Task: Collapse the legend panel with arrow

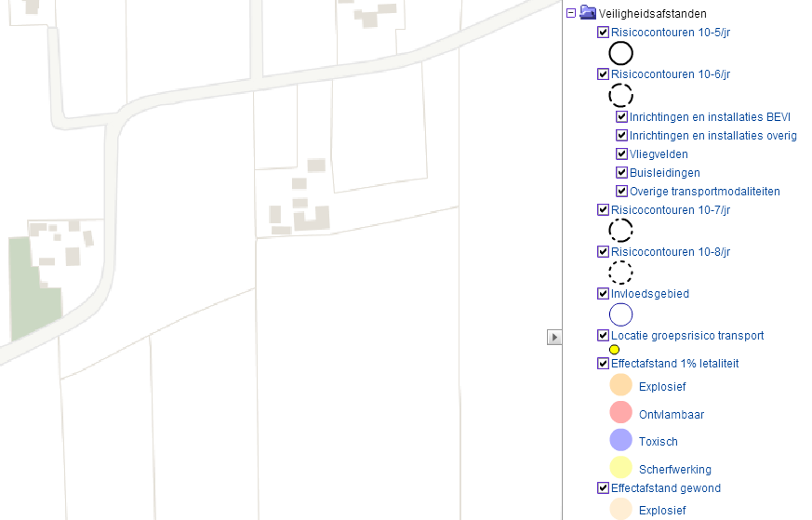Action: (x=554, y=337)
